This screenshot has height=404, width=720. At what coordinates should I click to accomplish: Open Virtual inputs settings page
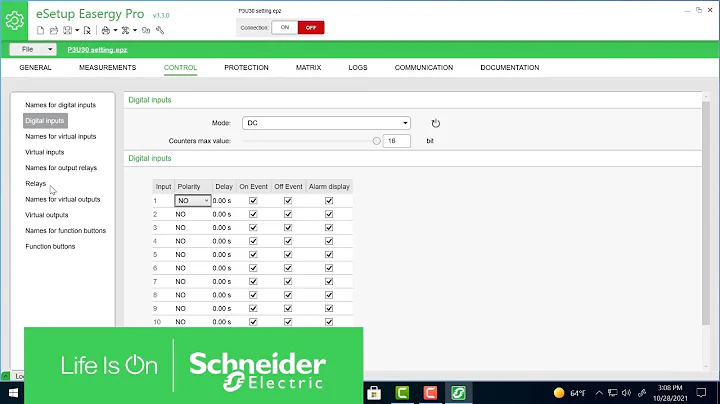[45, 152]
